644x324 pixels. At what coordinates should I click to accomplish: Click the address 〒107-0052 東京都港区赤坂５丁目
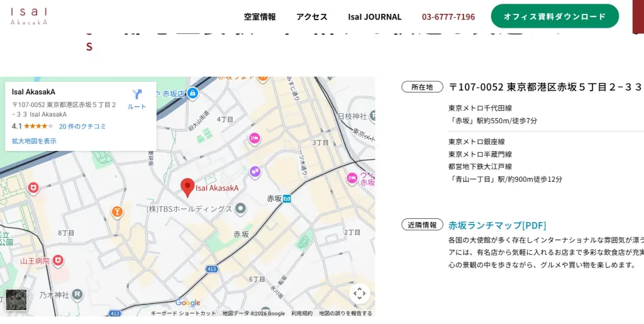545,87
